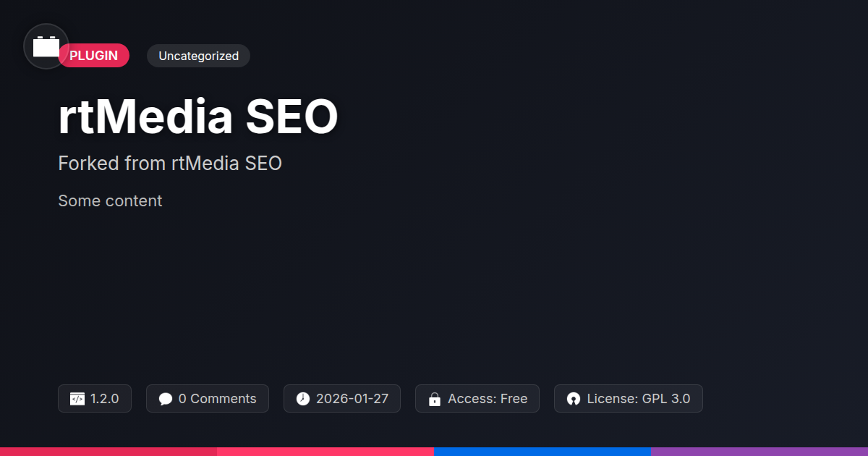The width and height of the screenshot is (868, 456).
Task: Open the License: GPL 3.0 badge
Action: pos(629,399)
